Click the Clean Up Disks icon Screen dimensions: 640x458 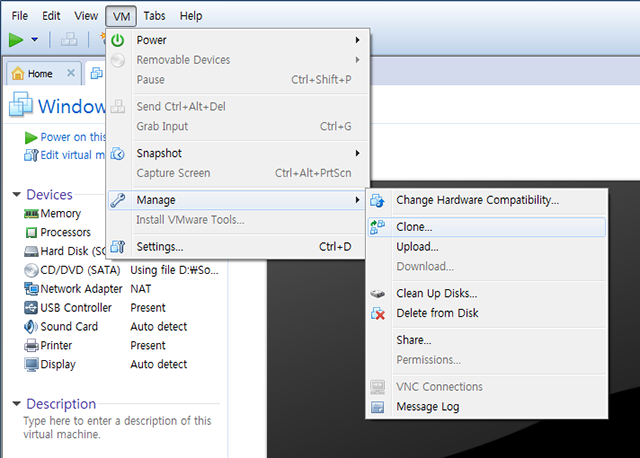click(x=377, y=294)
